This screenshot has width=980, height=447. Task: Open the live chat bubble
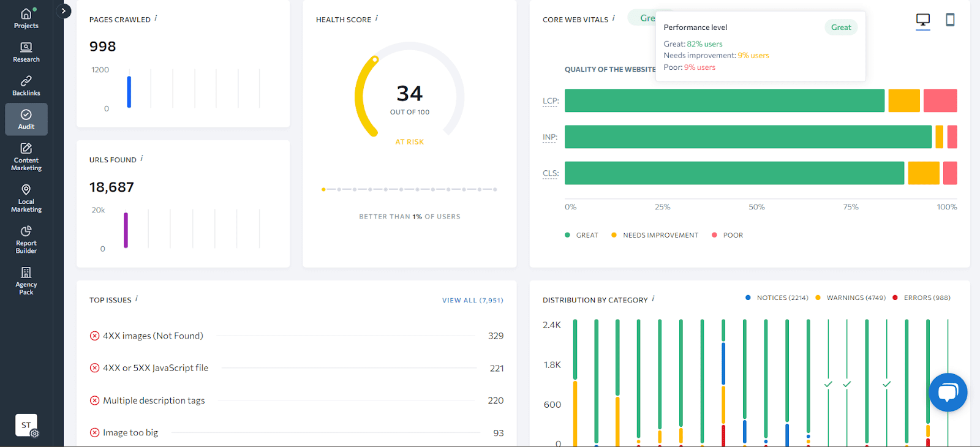tap(948, 393)
